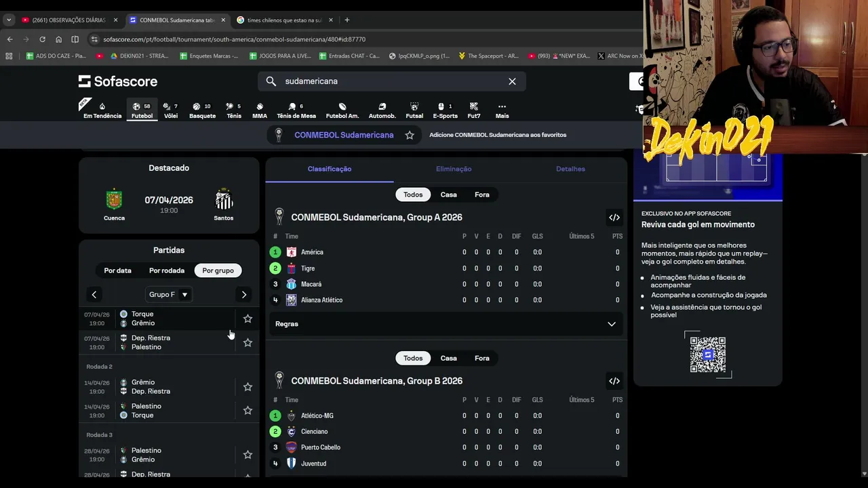Open the tab search dropdown arrow
The height and width of the screenshot is (488, 868).
(9, 20)
